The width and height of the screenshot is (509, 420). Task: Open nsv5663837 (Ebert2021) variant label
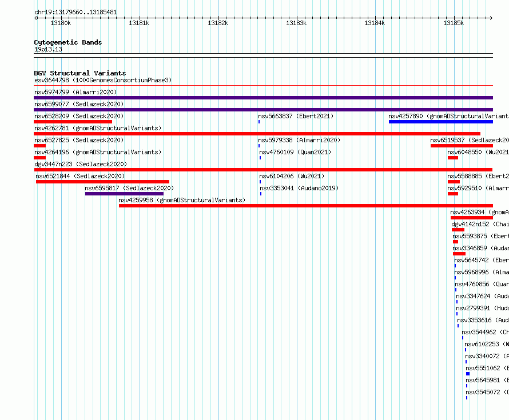coord(296,116)
